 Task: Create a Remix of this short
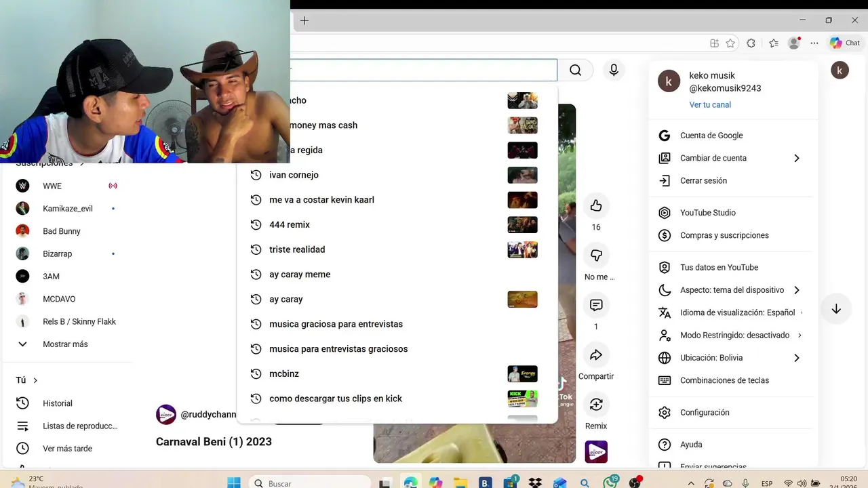[596, 405]
